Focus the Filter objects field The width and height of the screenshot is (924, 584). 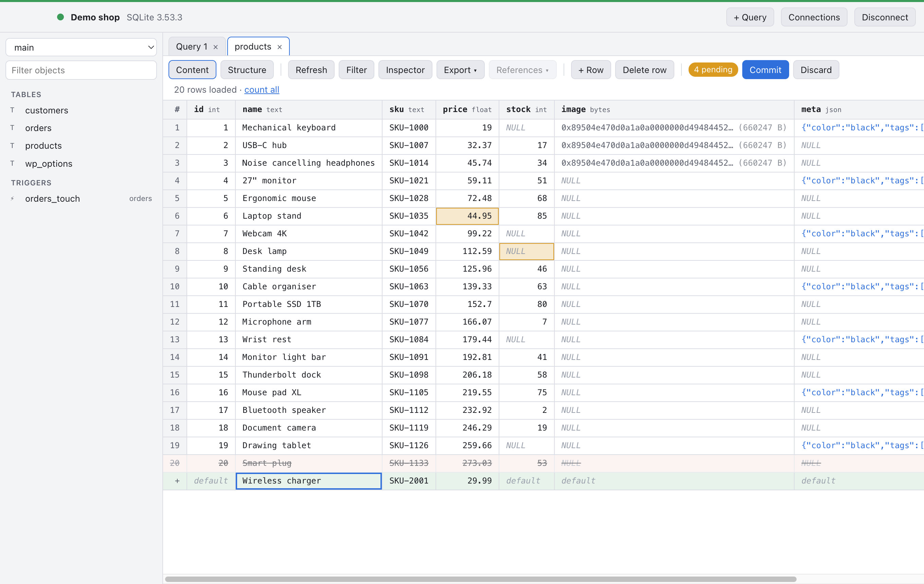click(81, 70)
